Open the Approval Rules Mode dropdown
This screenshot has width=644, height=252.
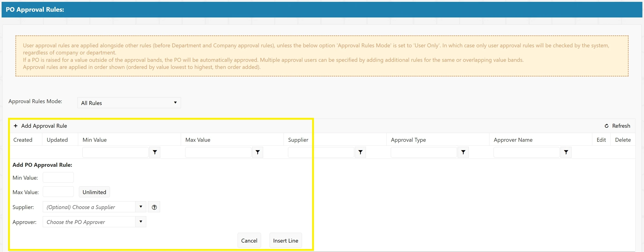tap(129, 103)
